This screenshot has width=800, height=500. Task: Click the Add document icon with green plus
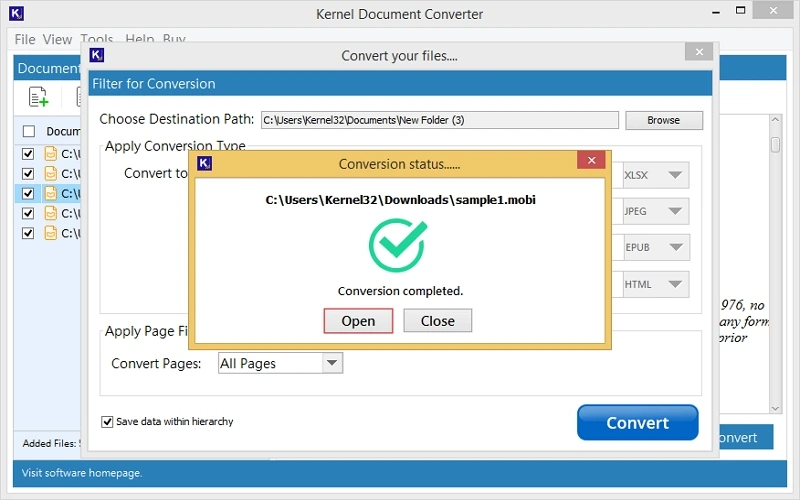click(38, 97)
